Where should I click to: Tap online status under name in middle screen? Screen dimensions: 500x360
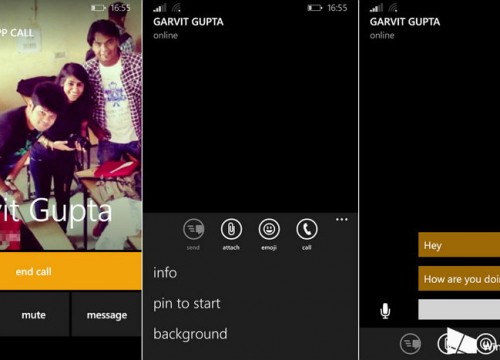165,35
